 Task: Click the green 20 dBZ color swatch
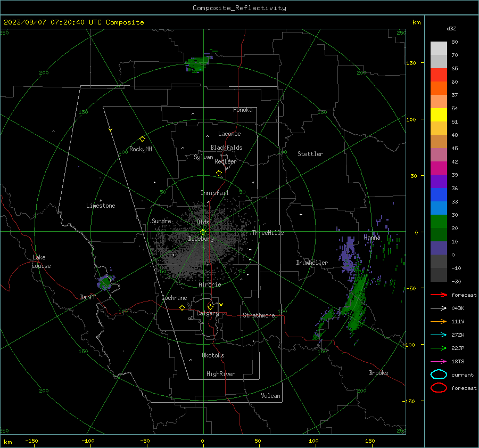pyautogui.click(x=439, y=222)
